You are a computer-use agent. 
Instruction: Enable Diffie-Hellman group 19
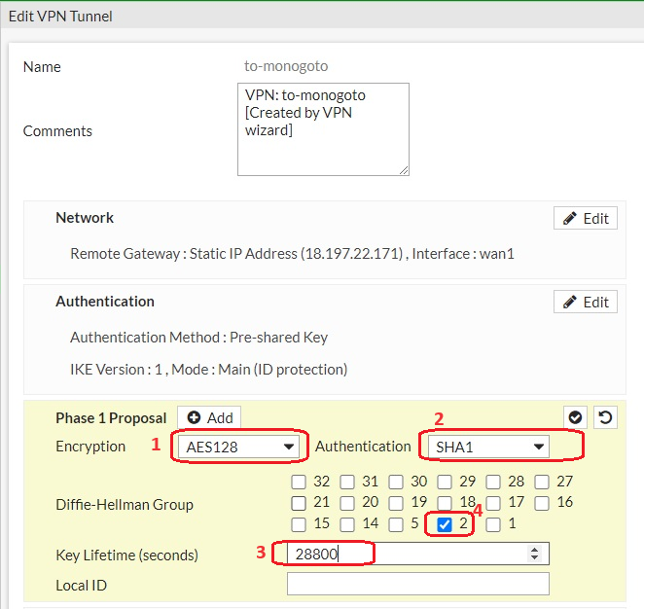click(396, 503)
